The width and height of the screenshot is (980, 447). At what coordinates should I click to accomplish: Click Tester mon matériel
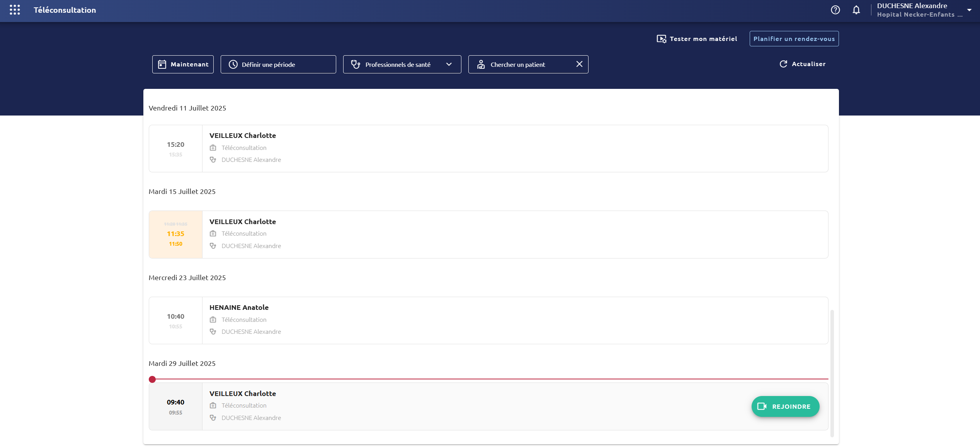697,39
